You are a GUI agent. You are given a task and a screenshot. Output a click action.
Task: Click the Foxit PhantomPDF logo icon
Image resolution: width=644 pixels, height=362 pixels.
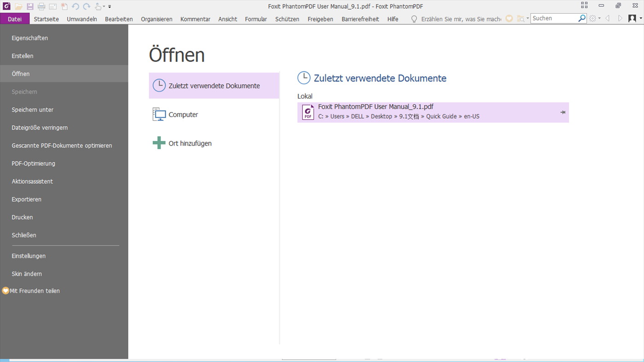(6, 6)
